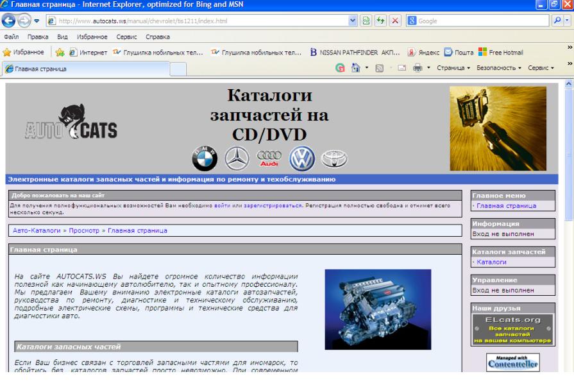Click the Forward navigation arrow button

[24, 21]
